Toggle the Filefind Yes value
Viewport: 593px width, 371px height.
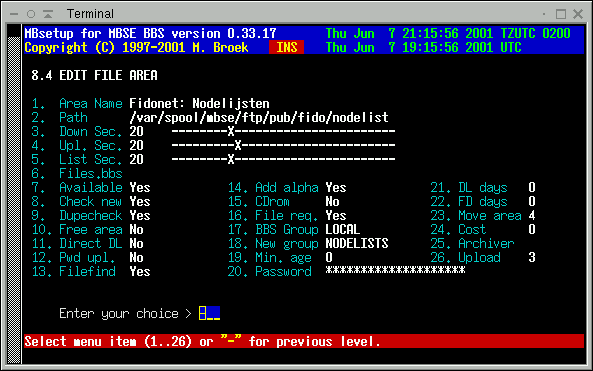point(140,271)
